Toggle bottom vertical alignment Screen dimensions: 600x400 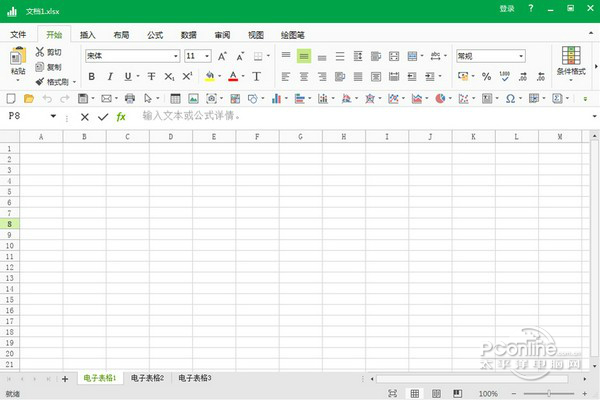point(322,56)
